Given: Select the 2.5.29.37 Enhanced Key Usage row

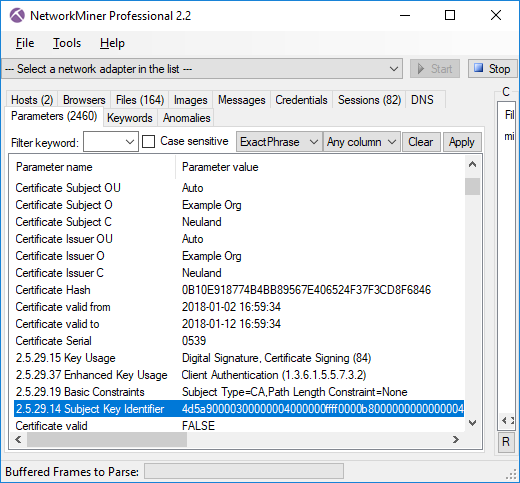Looking at the screenshot, I should coord(239,375).
